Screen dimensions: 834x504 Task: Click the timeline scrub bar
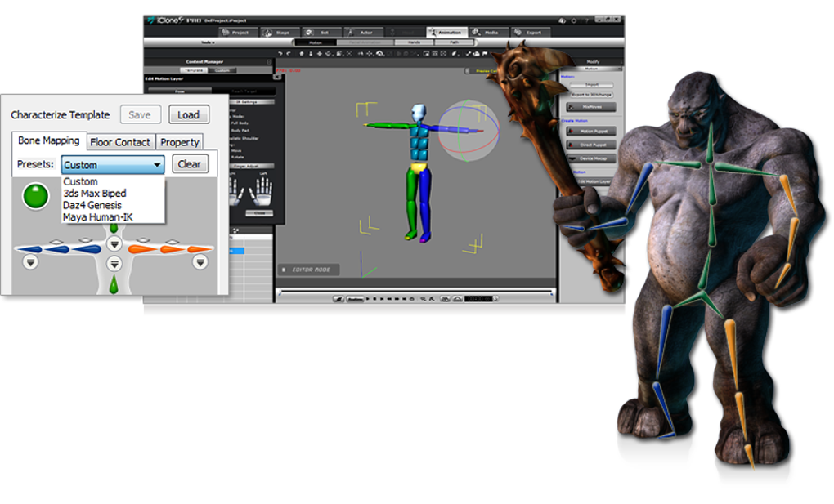[x=416, y=292]
